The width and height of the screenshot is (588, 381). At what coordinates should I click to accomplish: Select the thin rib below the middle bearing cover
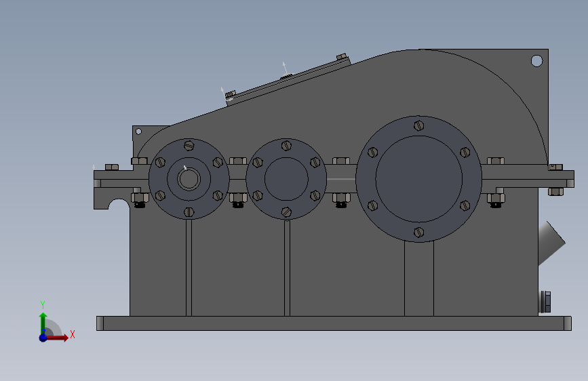tap(288, 268)
